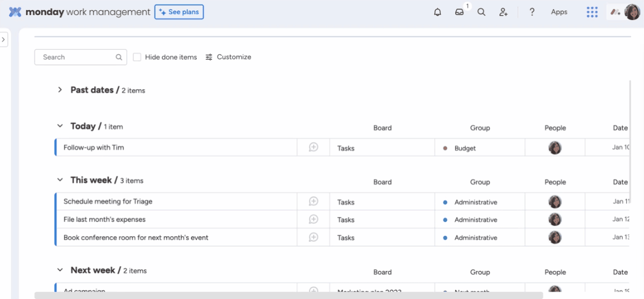Open the products switcher grid icon
This screenshot has height=299, width=644.
point(592,12)
